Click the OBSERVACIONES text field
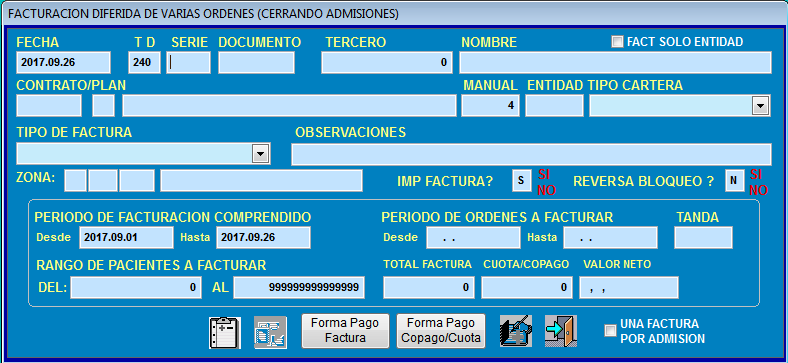Screen dimensions: 788x363 tap(531, 154)
